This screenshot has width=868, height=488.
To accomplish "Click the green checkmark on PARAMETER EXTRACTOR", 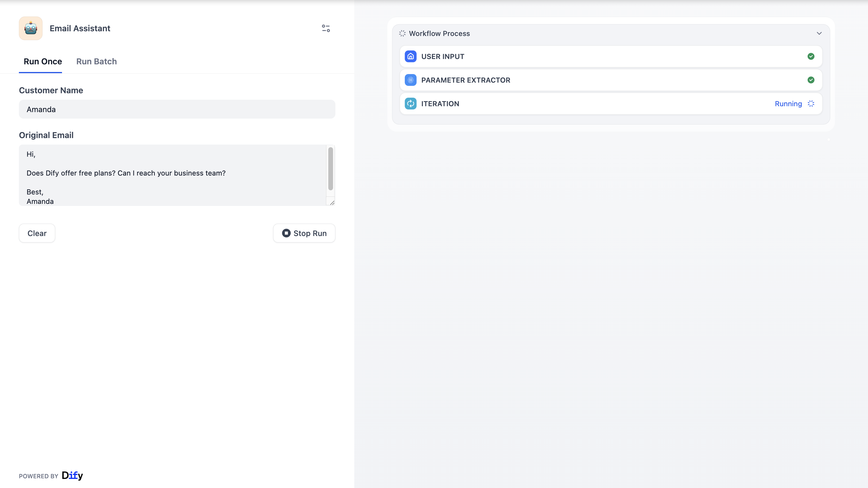I will pos(811,80).
